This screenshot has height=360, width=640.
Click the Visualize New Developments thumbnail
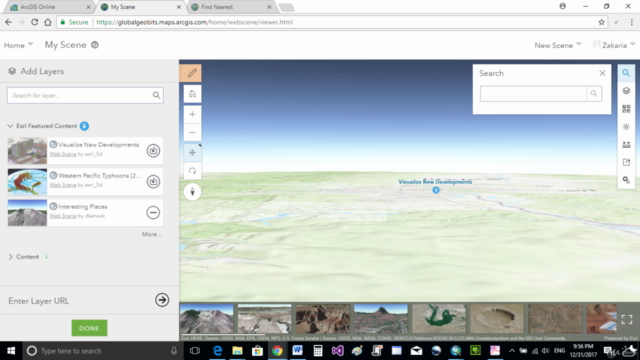point(27,151)
